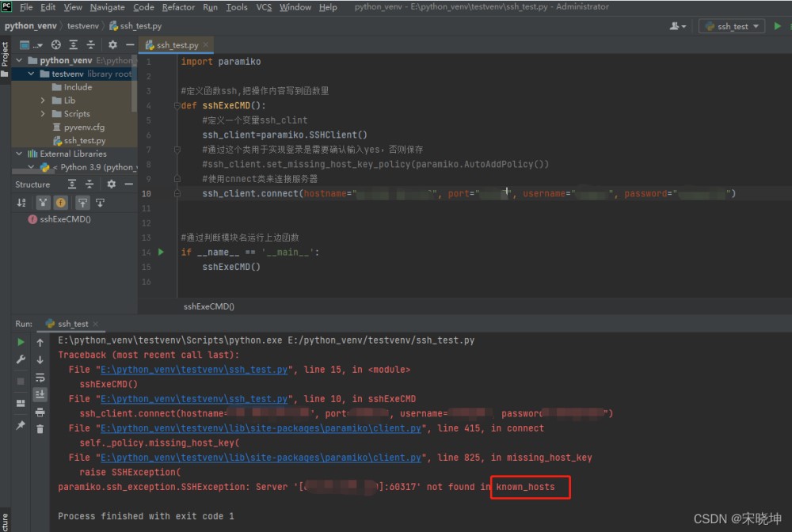Open the Project view mode dropdown
This screenshot has width=792, height=532.
32,45
